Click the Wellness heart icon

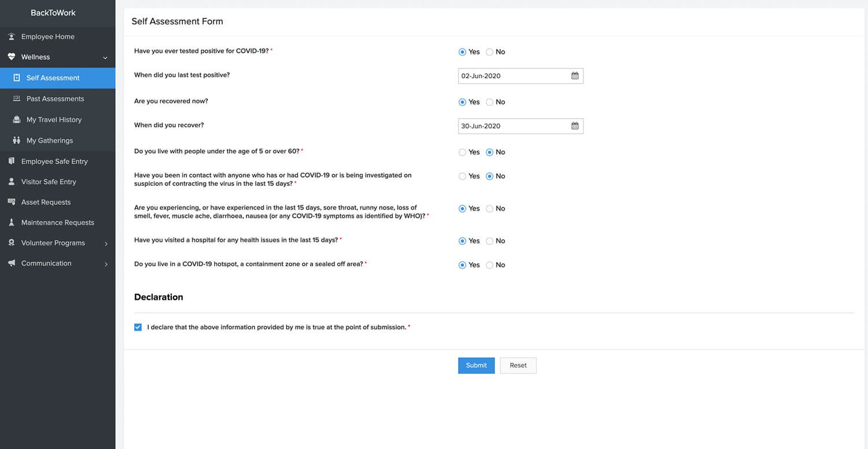pos(12,57)
